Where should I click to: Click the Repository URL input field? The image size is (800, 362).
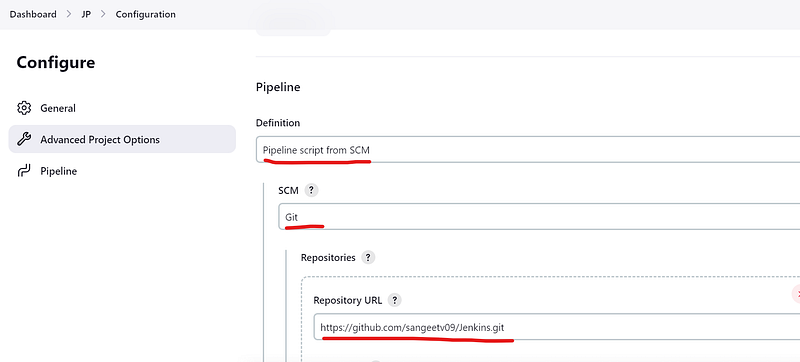tap(557, 327)
